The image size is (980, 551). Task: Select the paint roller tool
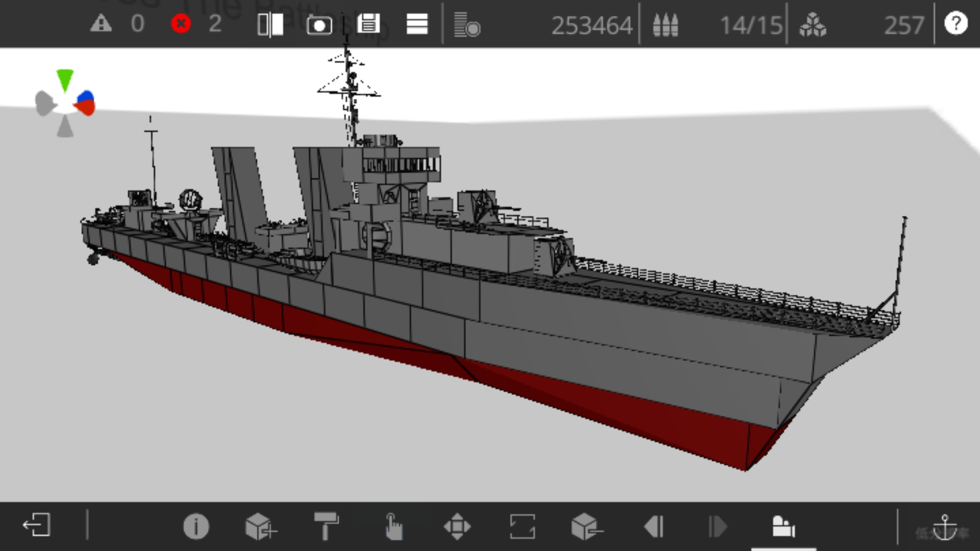(x=326, y=526)
